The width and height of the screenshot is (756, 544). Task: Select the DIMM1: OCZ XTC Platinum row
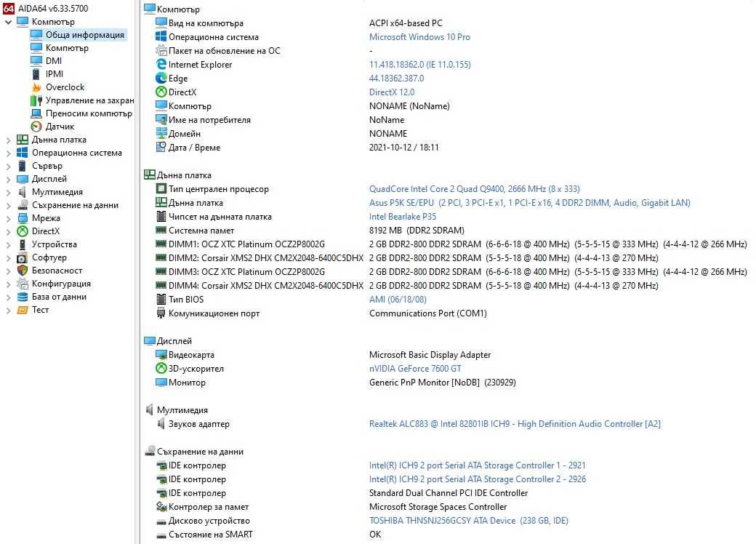(450, 244)
